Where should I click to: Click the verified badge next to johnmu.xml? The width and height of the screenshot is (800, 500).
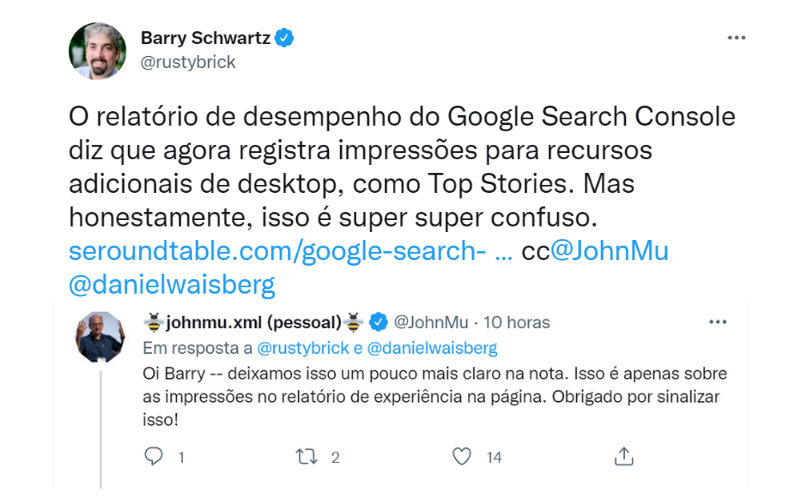(379, 322)
